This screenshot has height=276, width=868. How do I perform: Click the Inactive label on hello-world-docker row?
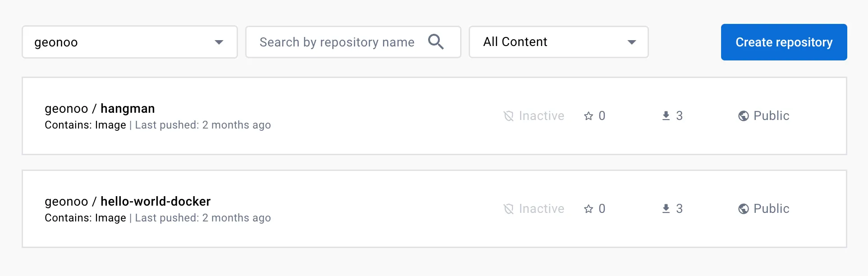click(541, 209)
